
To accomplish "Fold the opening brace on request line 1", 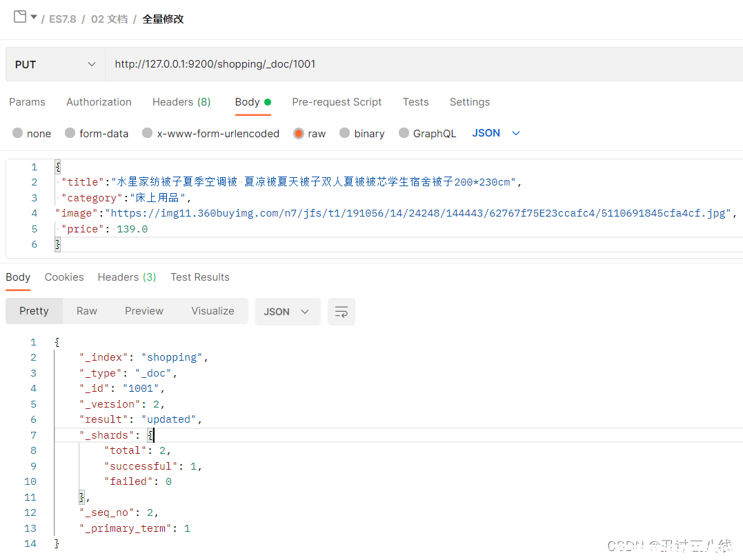I will click(x=58, y=167).
